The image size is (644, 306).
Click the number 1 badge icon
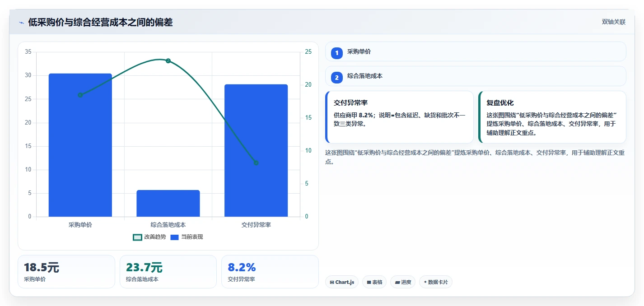[337, 53]
